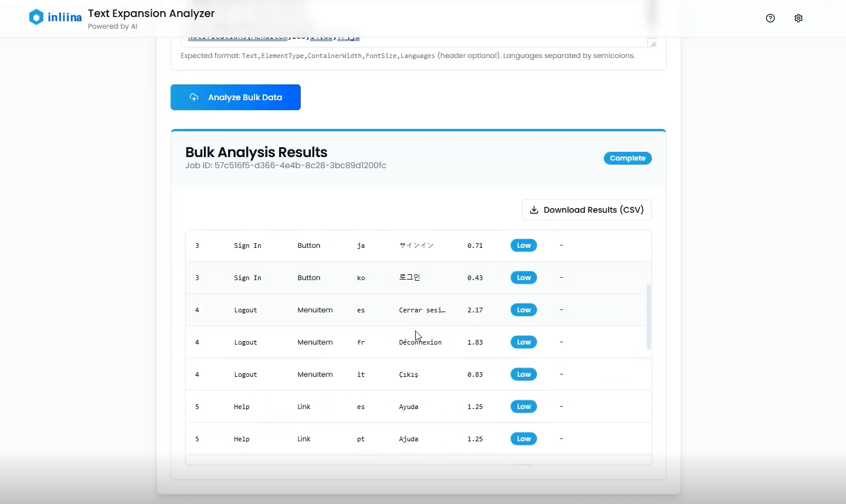Viewport: 846px width, 504px height.
Task: Open the settings gear icon
Action: coord(799,18)
